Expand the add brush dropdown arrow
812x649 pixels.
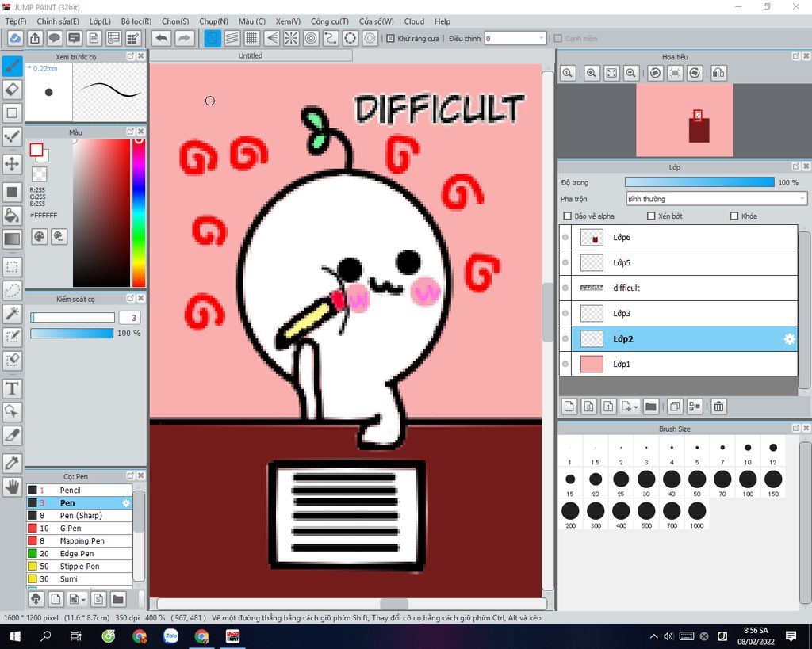pyautogui.click(x=83, y=599)
